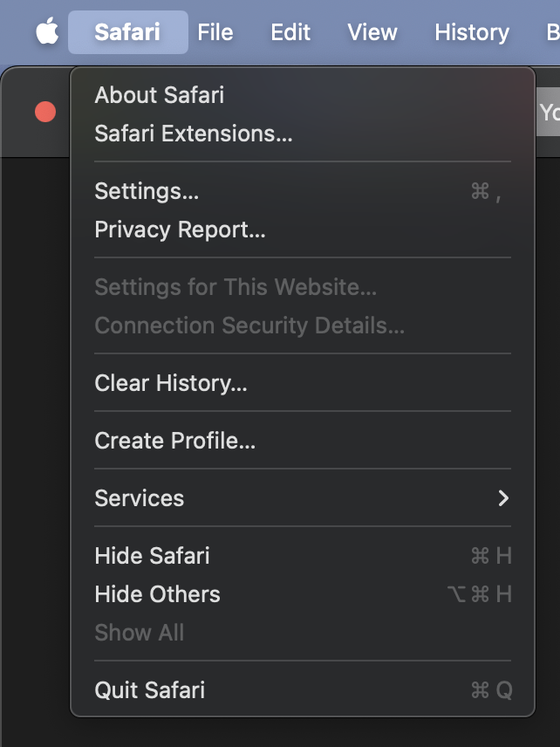Open Safari Extensions…
Image resolution: width=560 pixels, height=747 pixels.
coord(303,134)
